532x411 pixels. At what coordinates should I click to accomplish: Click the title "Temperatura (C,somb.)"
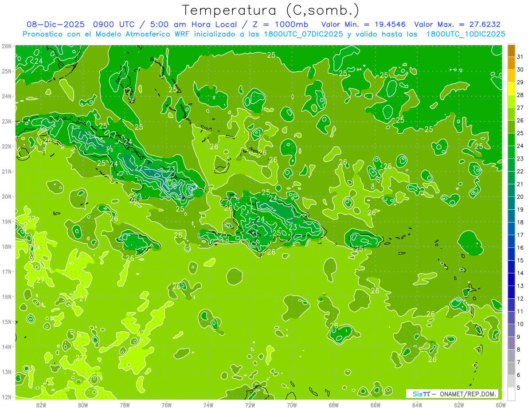coord(271,10)
